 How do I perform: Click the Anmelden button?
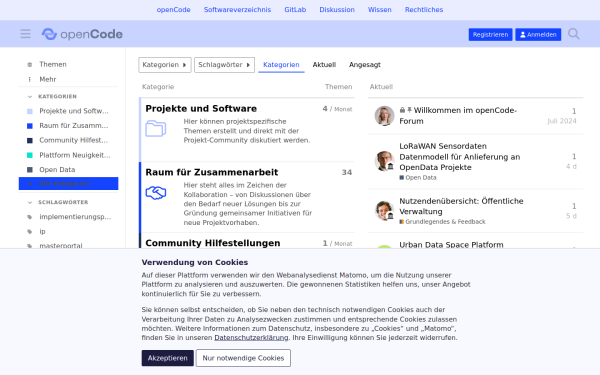point(538,34)
